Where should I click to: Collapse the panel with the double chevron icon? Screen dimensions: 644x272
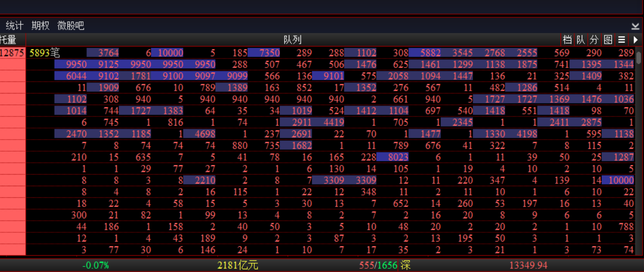click(635, 26)
